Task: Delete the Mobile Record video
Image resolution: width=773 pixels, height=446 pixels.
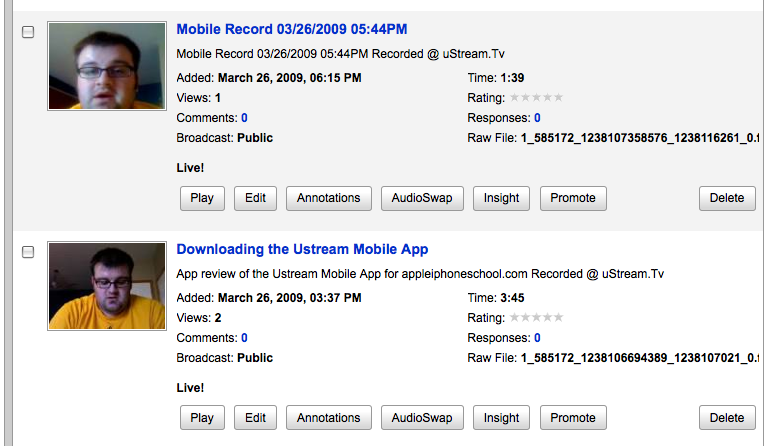Action: point(727,198)
